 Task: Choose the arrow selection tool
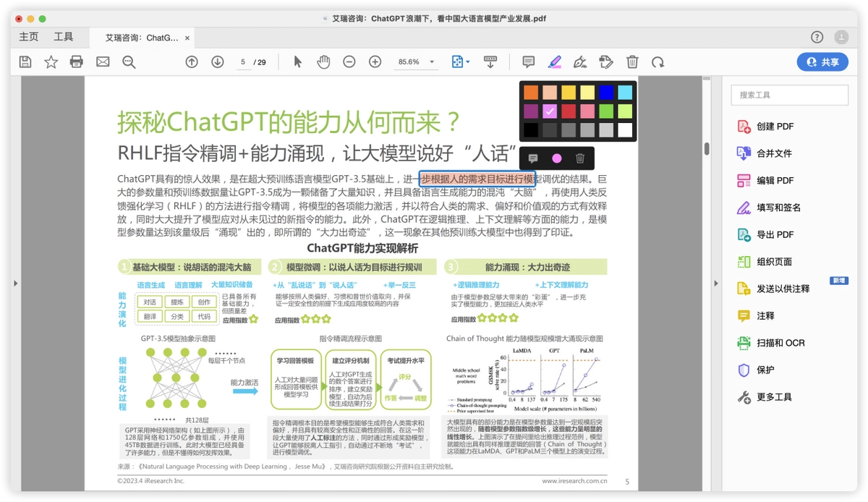297,62
